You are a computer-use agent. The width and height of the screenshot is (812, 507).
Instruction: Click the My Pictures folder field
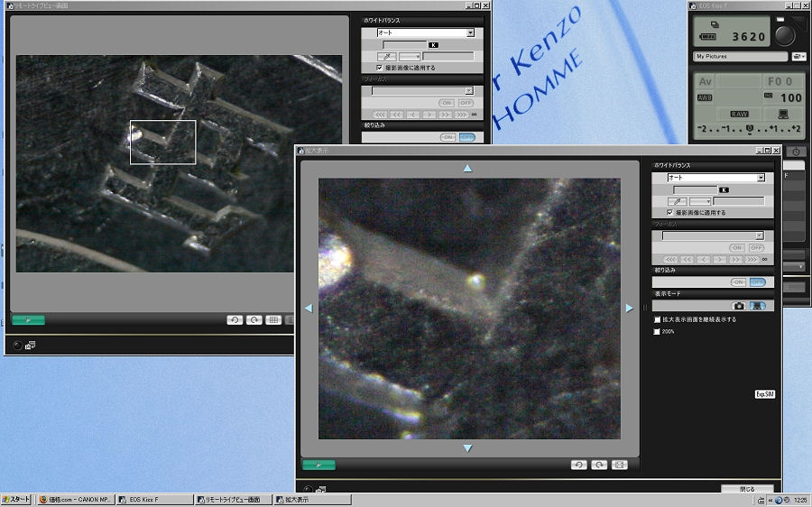[740, 57]
